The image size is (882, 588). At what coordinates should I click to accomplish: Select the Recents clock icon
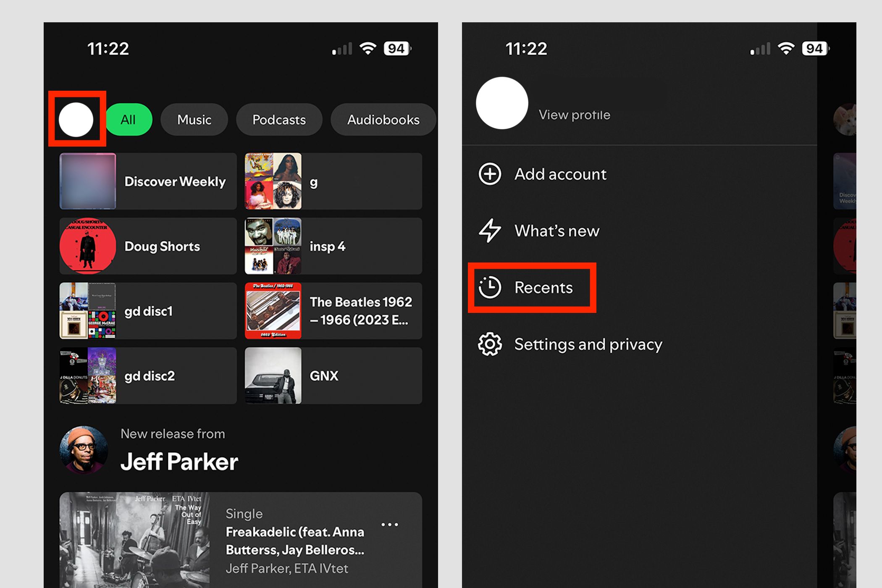coord(490,287)
